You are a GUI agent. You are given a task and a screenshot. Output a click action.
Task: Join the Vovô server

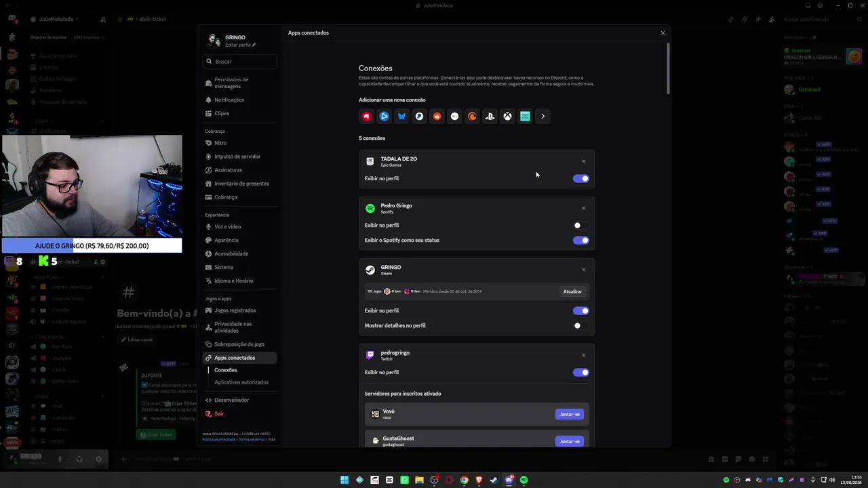coord(570,414)
